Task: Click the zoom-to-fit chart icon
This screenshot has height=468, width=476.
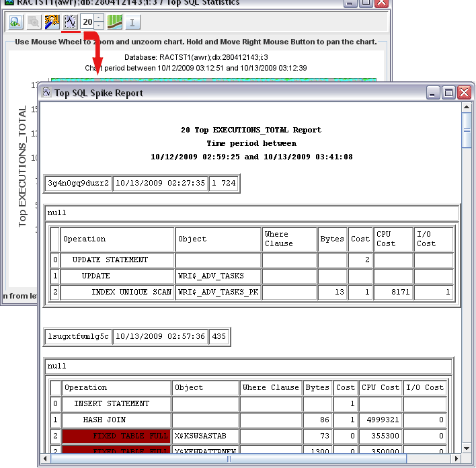Action: 15,22
